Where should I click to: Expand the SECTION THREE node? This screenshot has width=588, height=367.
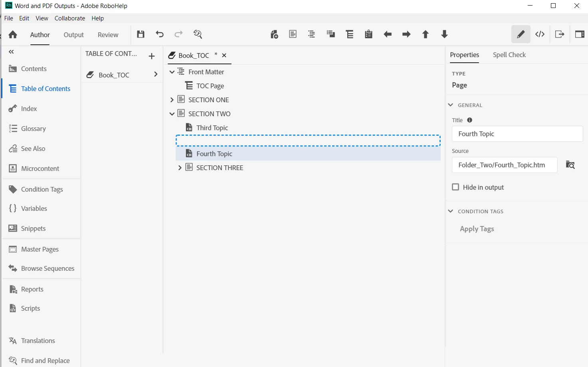[x=180, y=168]
